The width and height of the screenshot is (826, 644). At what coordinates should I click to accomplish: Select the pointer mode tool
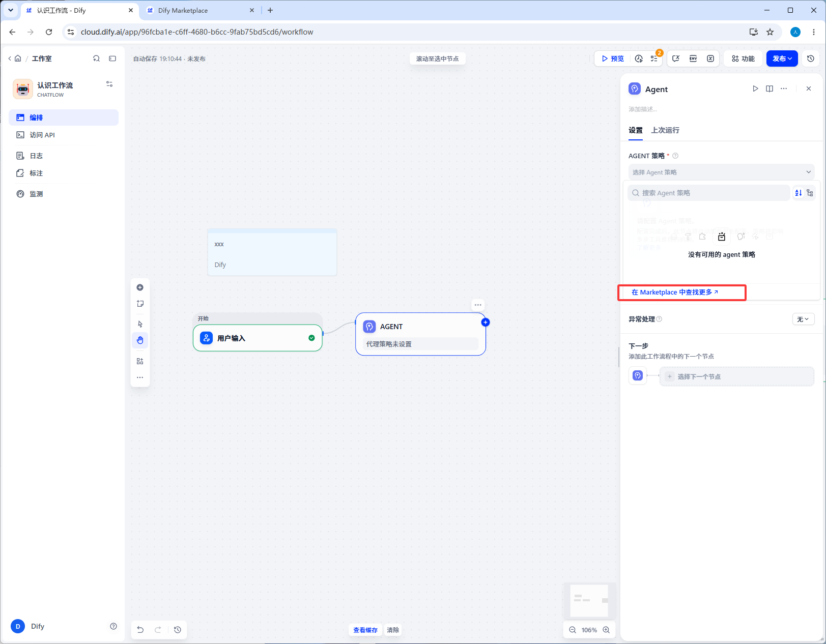click(140, 324)
